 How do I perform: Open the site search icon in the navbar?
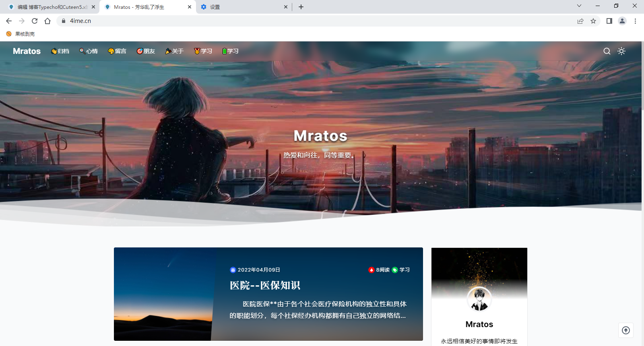(x=607, y=51)
